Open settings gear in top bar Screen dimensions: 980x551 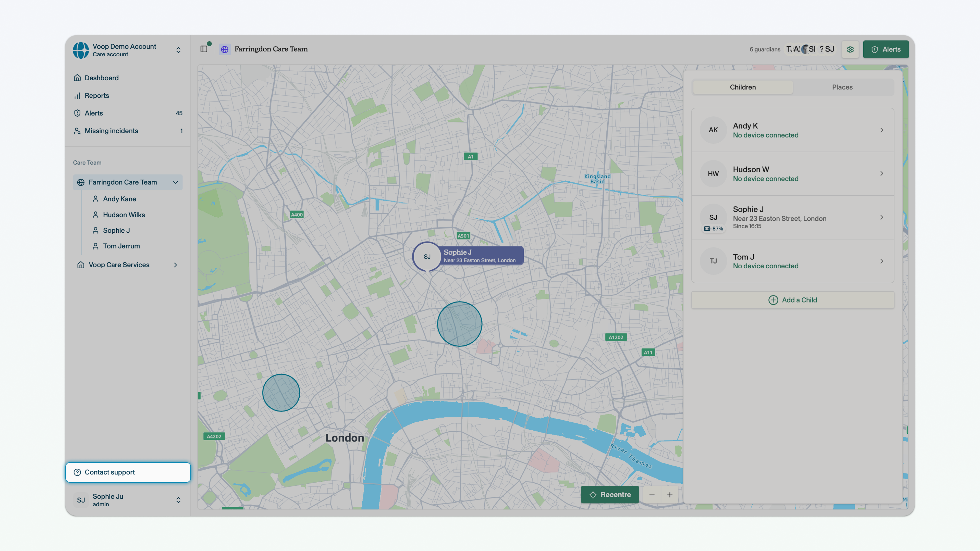tap(850, 49)
